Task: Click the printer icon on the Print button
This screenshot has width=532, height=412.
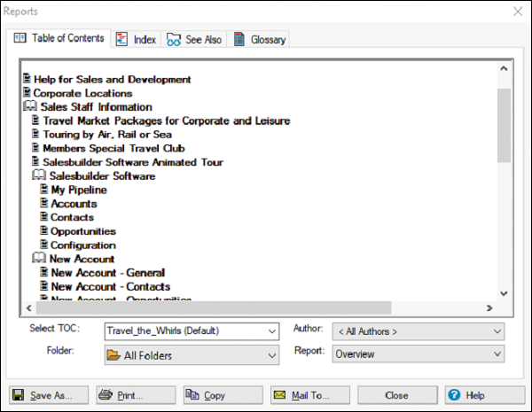Action: coord(106,395)
